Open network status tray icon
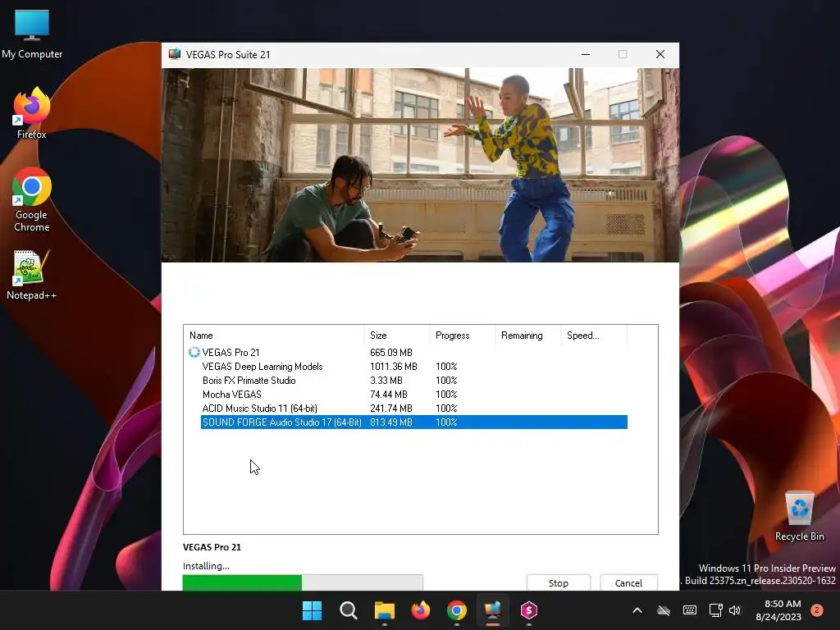This screenshot has height=630, width=840. (x=715, y=610)
